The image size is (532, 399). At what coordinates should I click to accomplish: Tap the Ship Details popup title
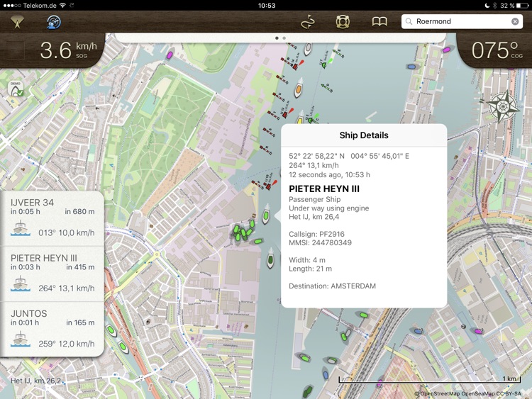point(364,135)
